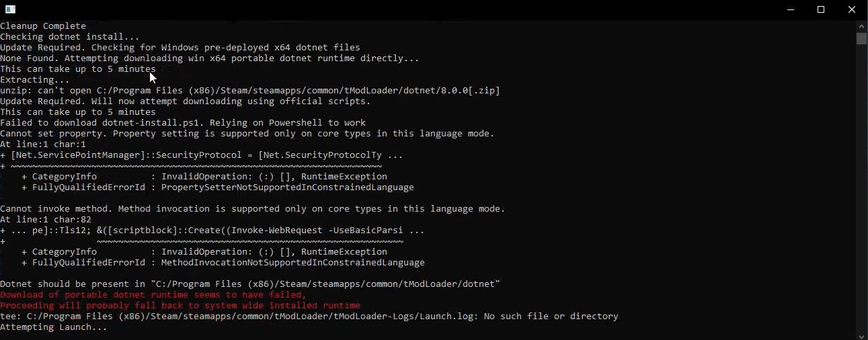
Task: Click the tee Launch.log error line
Action: coord(309,316)
